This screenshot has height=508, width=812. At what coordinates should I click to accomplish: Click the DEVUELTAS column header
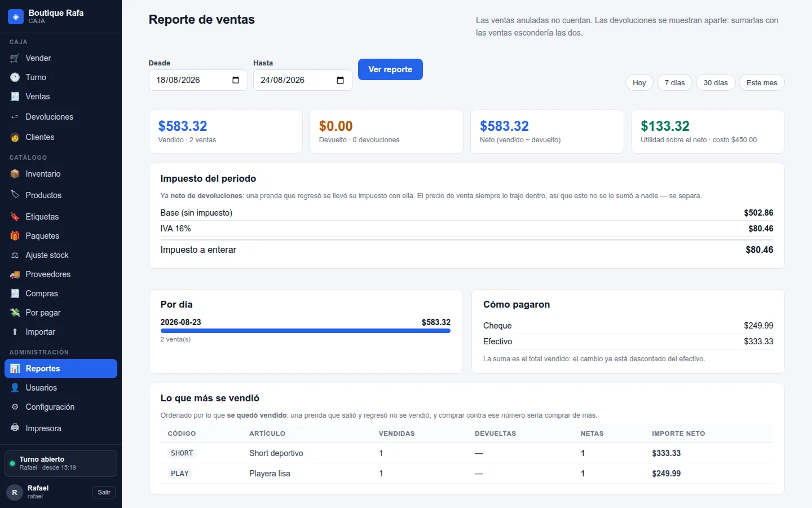[495, 433]
